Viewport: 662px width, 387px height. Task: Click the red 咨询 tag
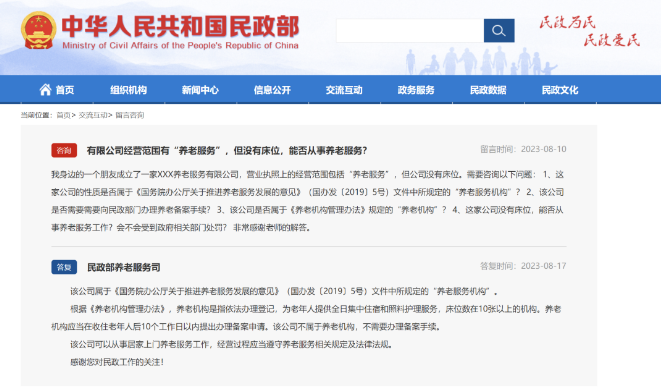click(x=64, y=150)
